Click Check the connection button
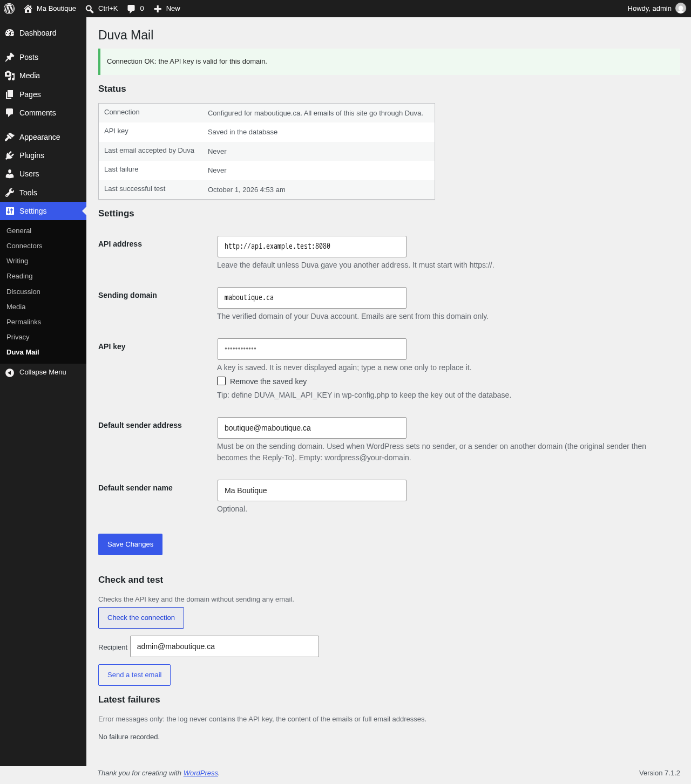This screenshot has width=691, height=784. pos(141,618)
